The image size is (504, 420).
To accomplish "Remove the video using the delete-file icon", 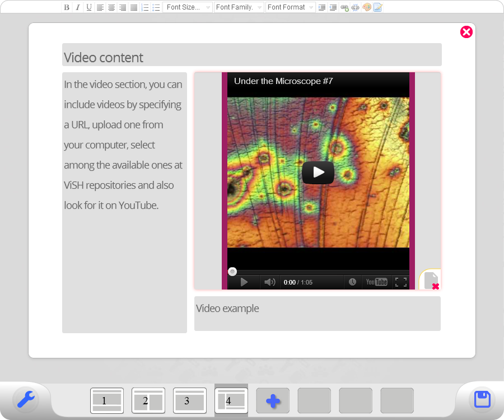I will [431, 280].
